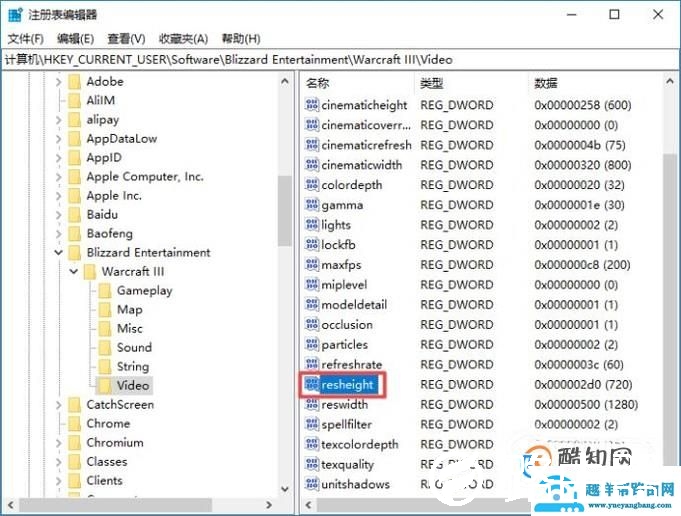Expand the CatchScreen registry key
The width and height of the screenshot is (681, 516).
[x=59, y=405]
